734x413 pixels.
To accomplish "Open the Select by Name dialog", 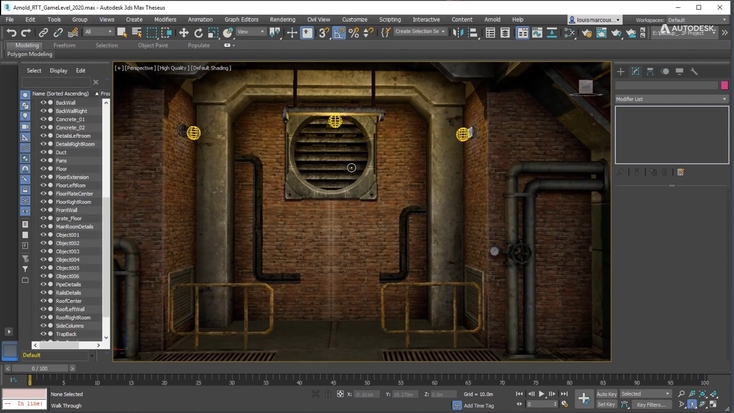I will pyautogui.click(x=137, y=33).
